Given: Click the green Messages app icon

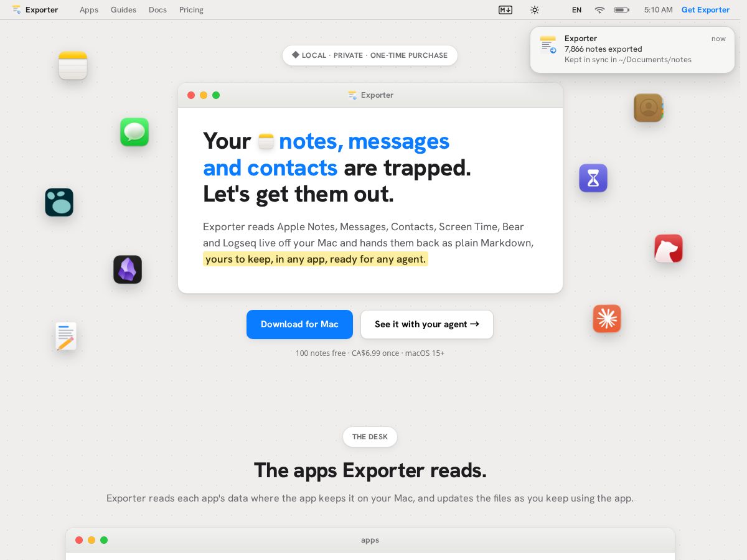Looking at the screenshot, I should [134, 132].
